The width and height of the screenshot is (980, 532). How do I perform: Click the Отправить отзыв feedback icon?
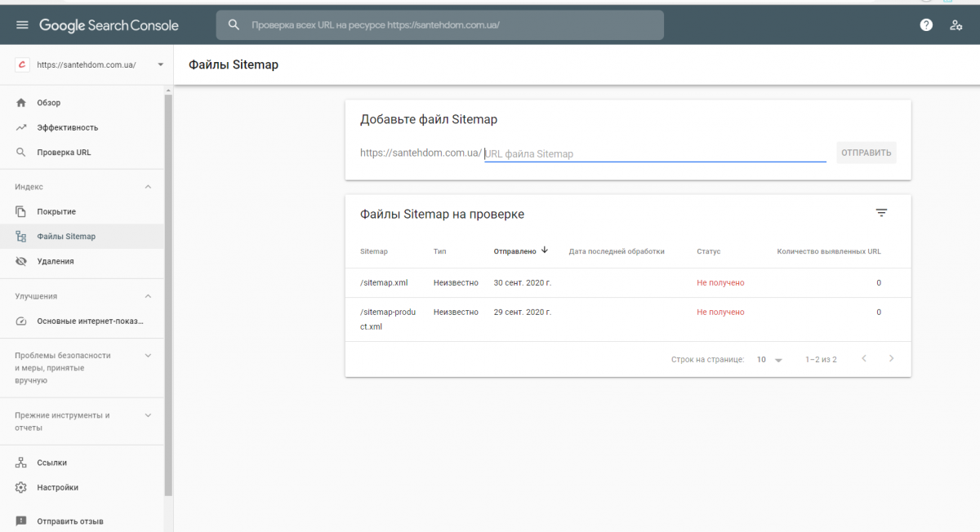[21, 521]
